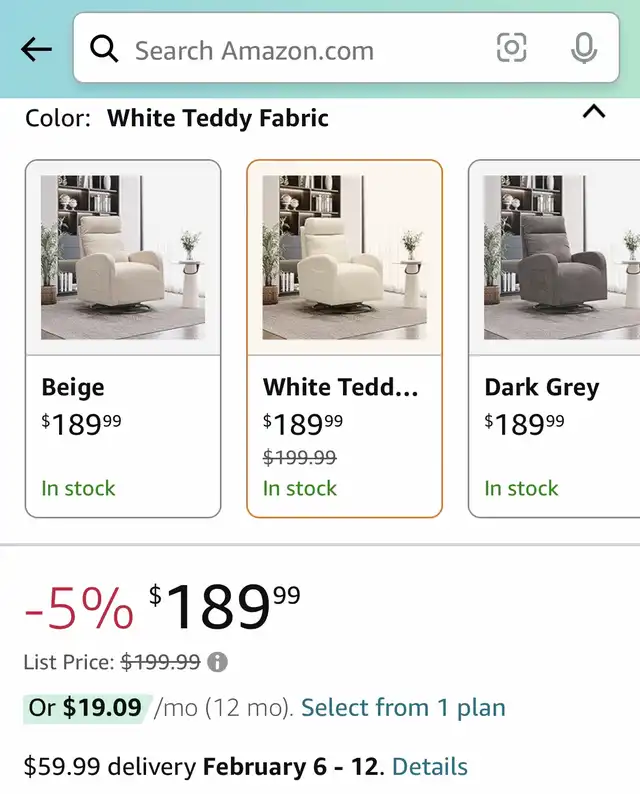The image size is (640, 794).
Task: Tap the $19.09 monthly payment badge
Action: click(x=86, y=708)
